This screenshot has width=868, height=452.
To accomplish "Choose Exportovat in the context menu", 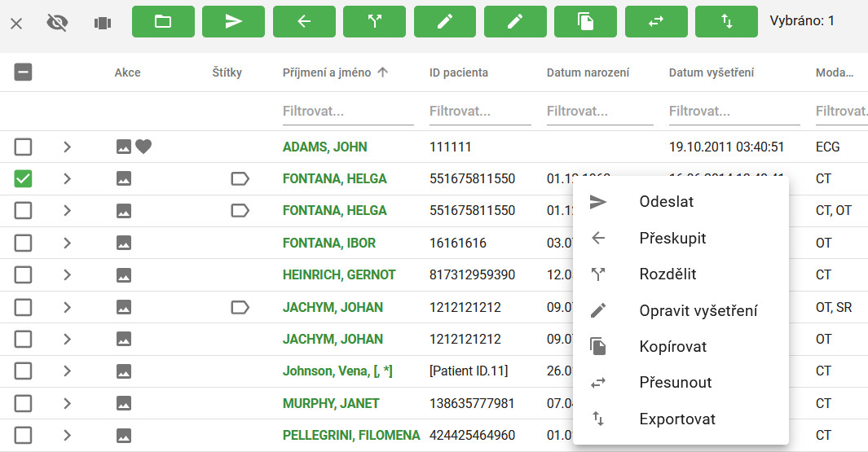I will pyautogui.click(x=681, y=419).
